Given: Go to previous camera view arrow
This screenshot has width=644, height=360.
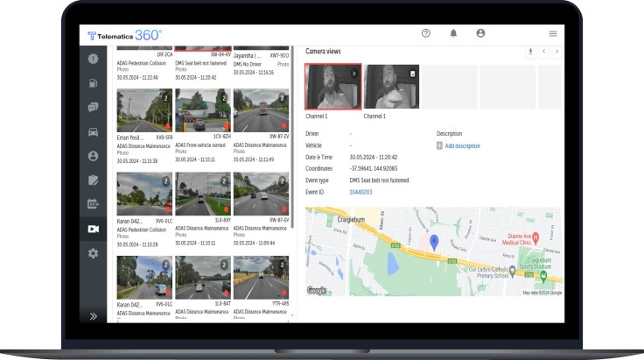Looking at the screenshot, I should [543, 52].
